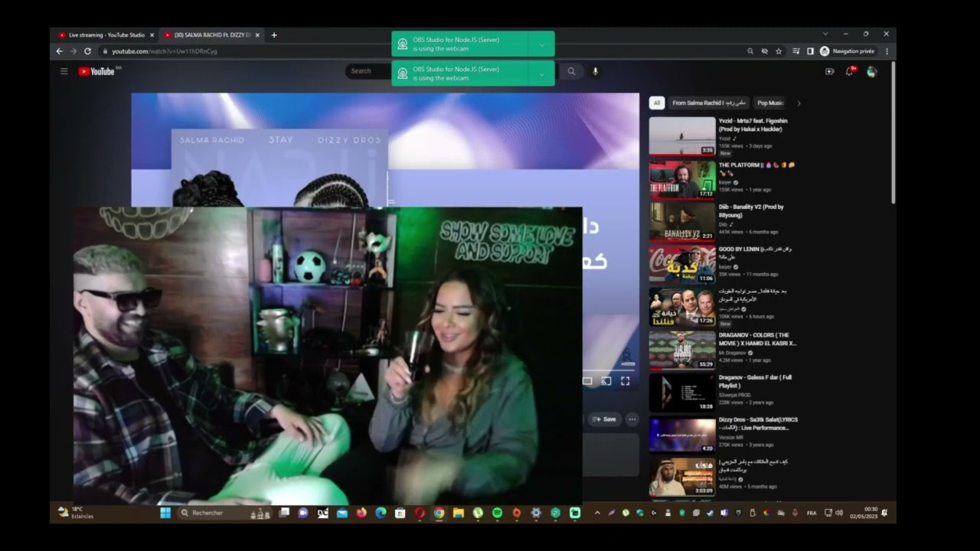Viewport: 980px width, 551px height.
Task: Save the video to a playlist
Action: (x=605, y=419)
